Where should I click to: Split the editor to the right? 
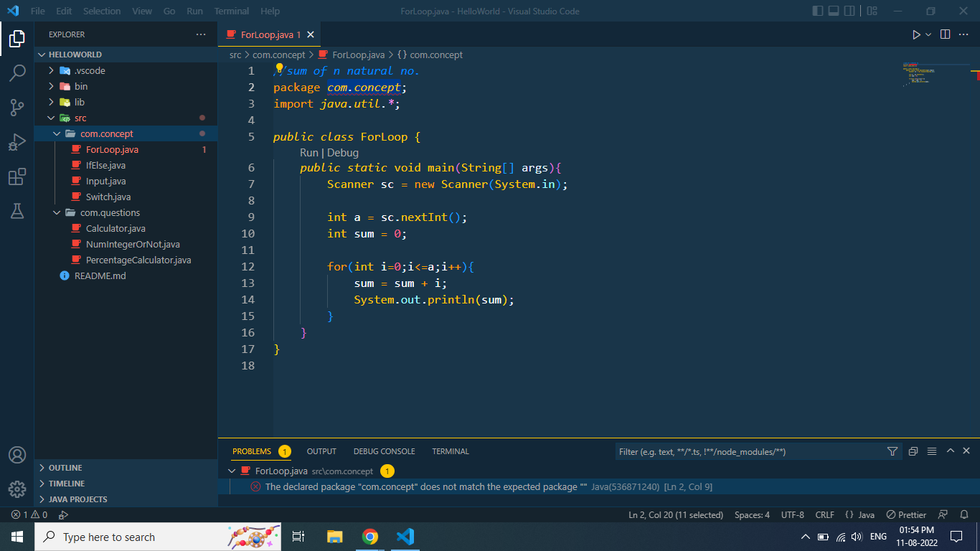coord(945,34)
